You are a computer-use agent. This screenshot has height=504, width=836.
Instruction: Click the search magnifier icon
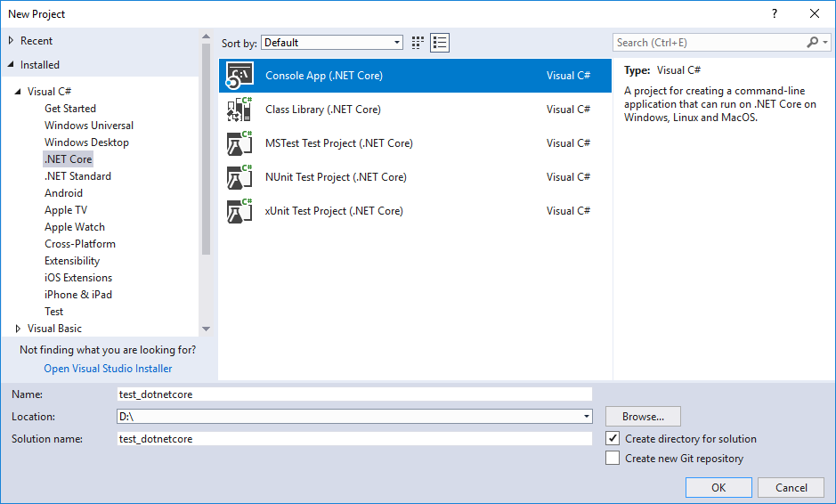(x=812, y=43)
